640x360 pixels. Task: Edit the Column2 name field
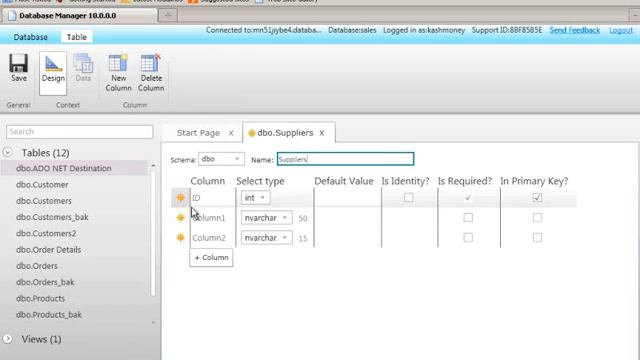[x=212, y=238]
